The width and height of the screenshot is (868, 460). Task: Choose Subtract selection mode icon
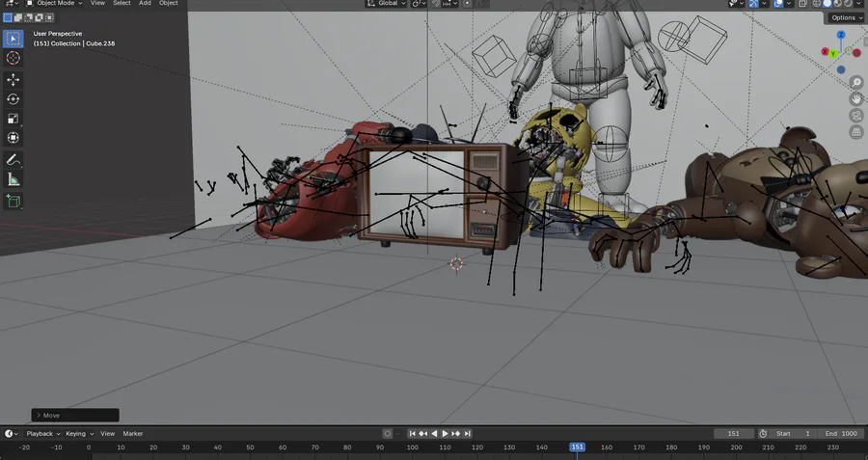(28, 17)
